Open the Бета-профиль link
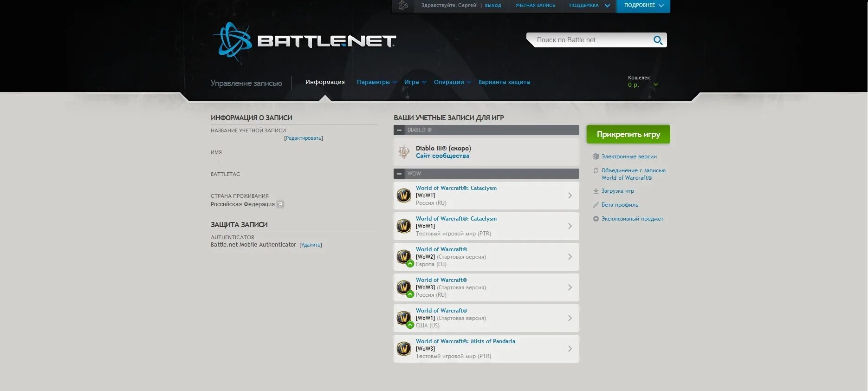Viewport: 868px width, 391px height. (620, 205)
